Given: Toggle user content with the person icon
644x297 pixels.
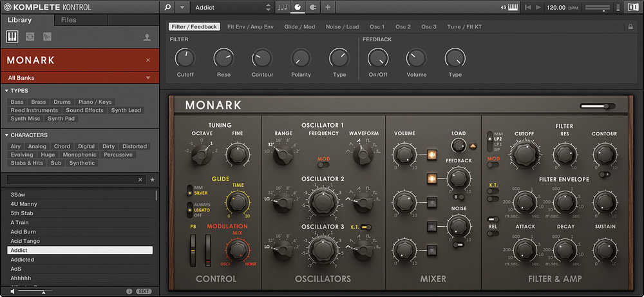Looking at the screenshot, I should [x=147, y=37].
